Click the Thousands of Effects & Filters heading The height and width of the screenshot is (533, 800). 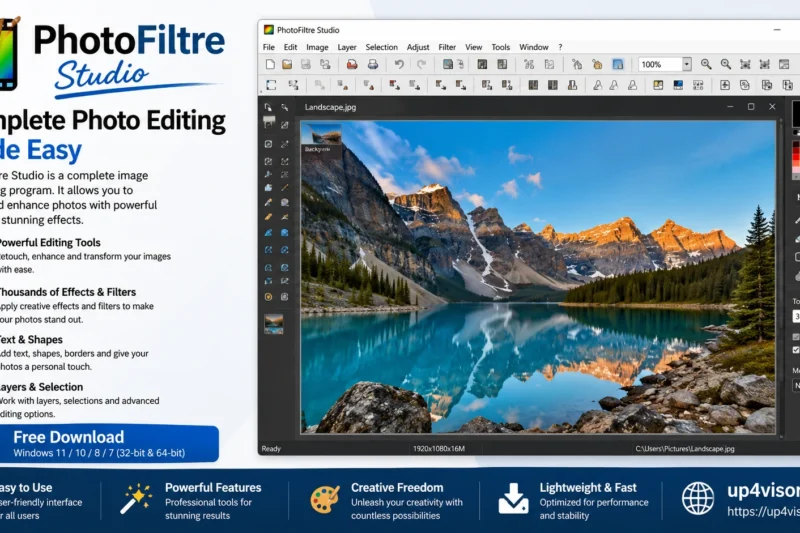pyautogui.click(x=67, y=292)
